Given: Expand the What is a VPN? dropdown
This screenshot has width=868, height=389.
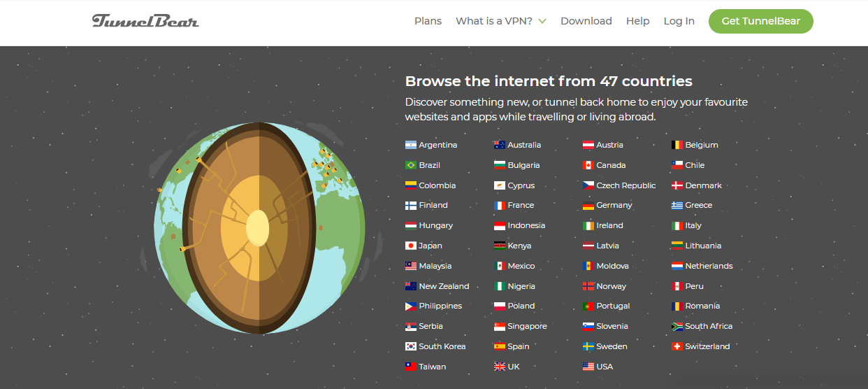Looking at the screenshot, I should click(x=500, y=21).
